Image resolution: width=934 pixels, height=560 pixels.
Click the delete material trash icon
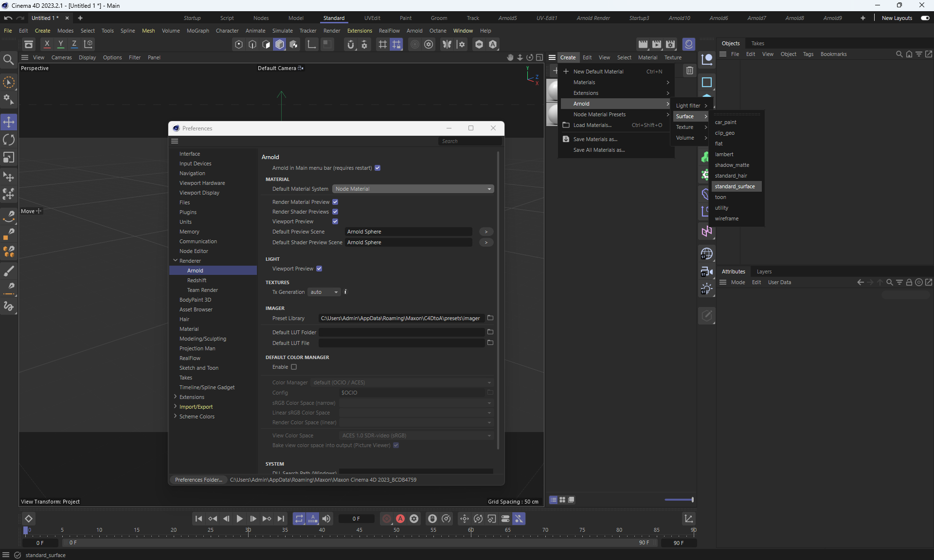pyautogui.click(x=689, y=71)
